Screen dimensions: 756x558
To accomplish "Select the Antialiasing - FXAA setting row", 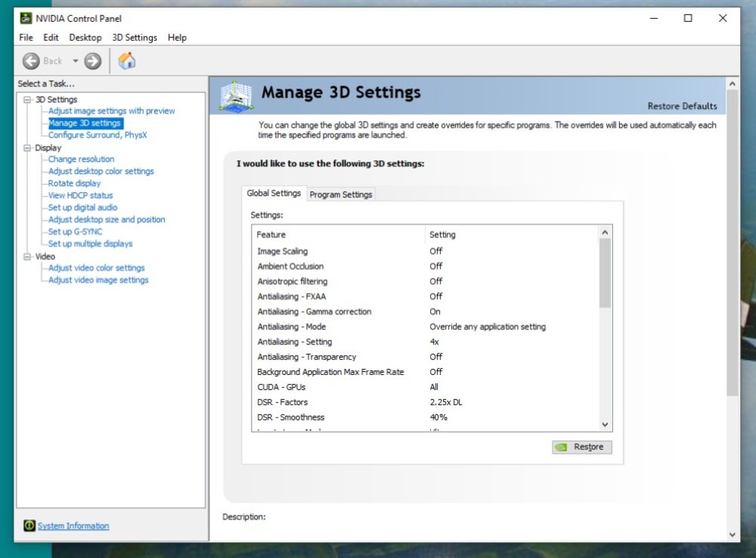I will click(x=292, y=296).
